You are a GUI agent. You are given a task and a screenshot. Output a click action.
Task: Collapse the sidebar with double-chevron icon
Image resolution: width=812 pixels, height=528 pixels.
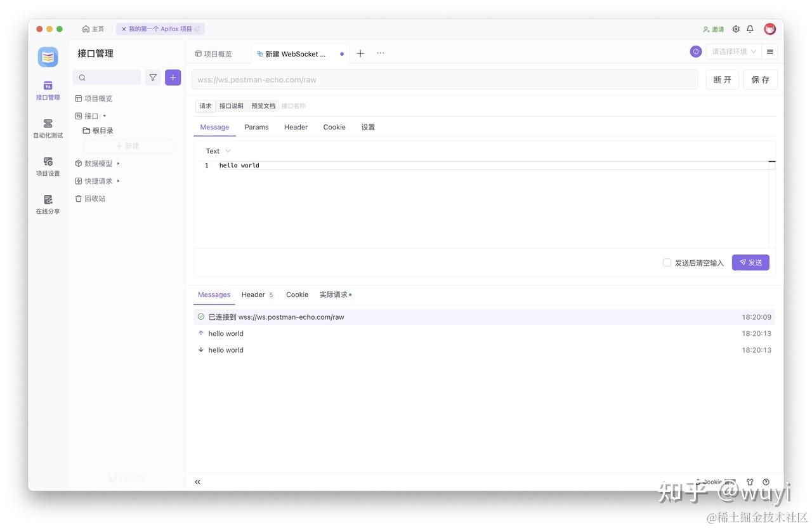click(197, 482)
